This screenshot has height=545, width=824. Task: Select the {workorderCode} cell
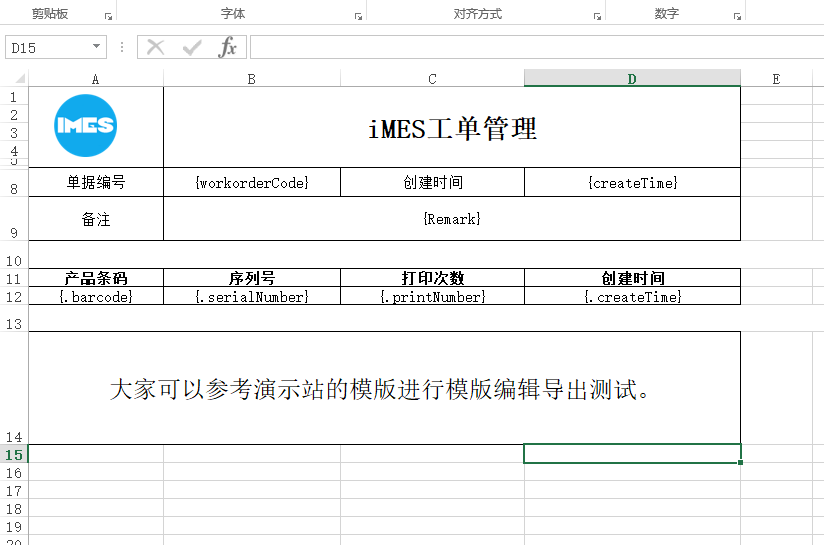(252, 182)
